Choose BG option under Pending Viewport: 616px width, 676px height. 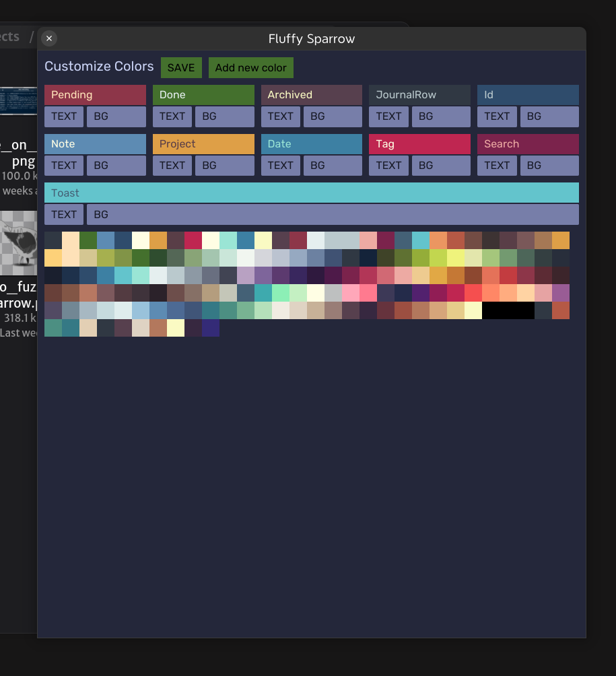coord(116,116)
